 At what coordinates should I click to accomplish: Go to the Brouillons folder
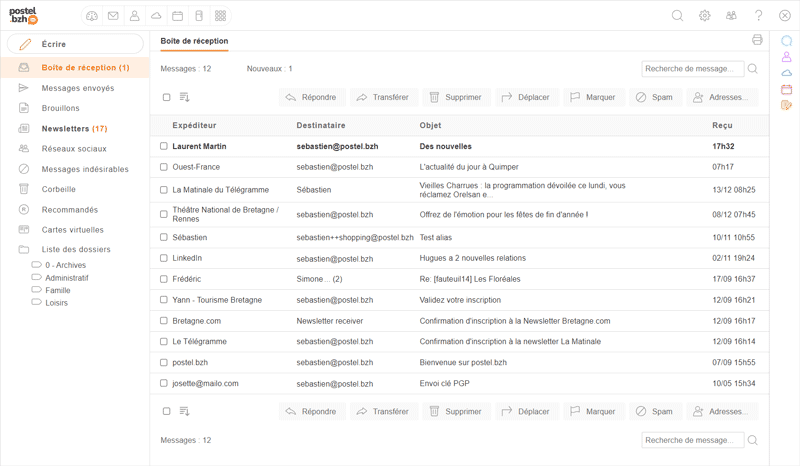click(x=60, y=108)
